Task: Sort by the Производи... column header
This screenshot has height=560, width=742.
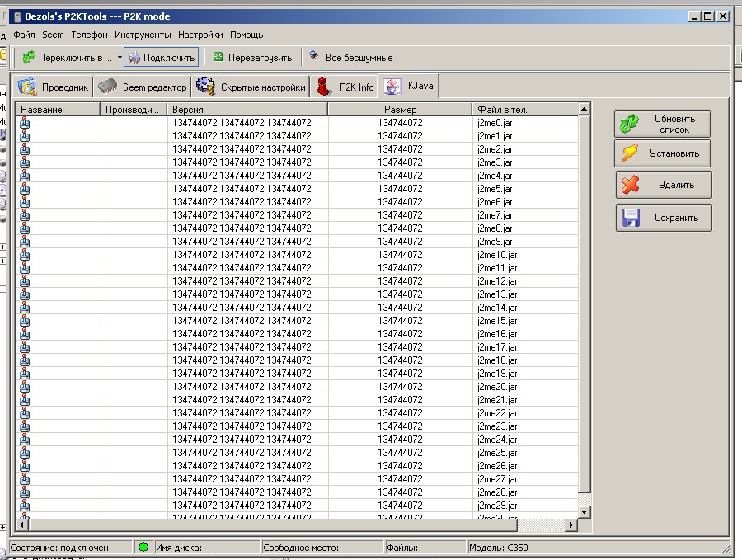Action: 134,110
